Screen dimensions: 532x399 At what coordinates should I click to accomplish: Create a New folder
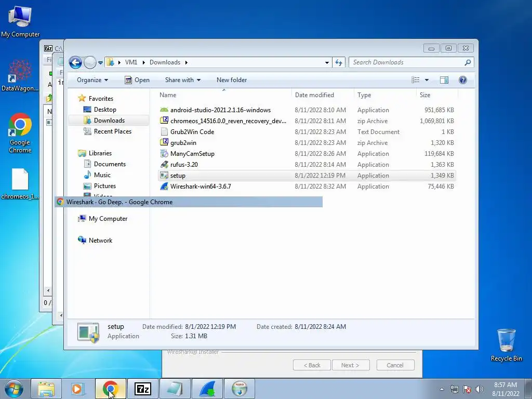coord(232,80)
